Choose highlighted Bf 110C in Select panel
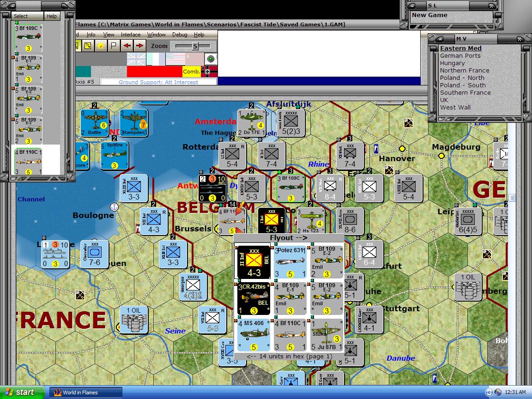 pyautogui.click(x=29, y=162)
